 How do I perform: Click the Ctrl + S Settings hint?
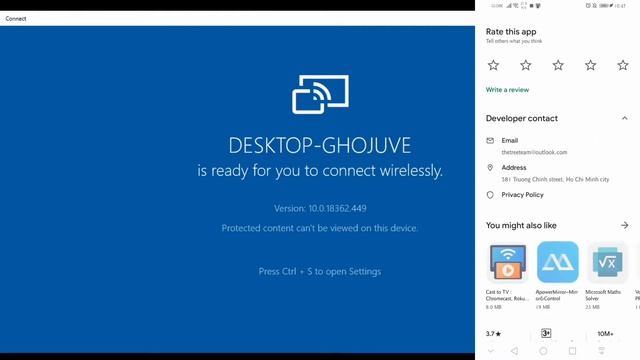pos(320,271)
